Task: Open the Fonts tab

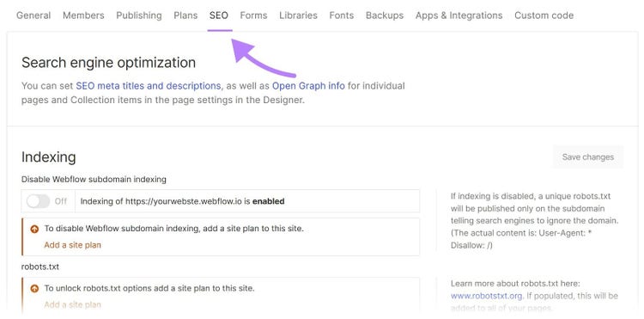Action: pyautogui.click(x=341, y=15)
